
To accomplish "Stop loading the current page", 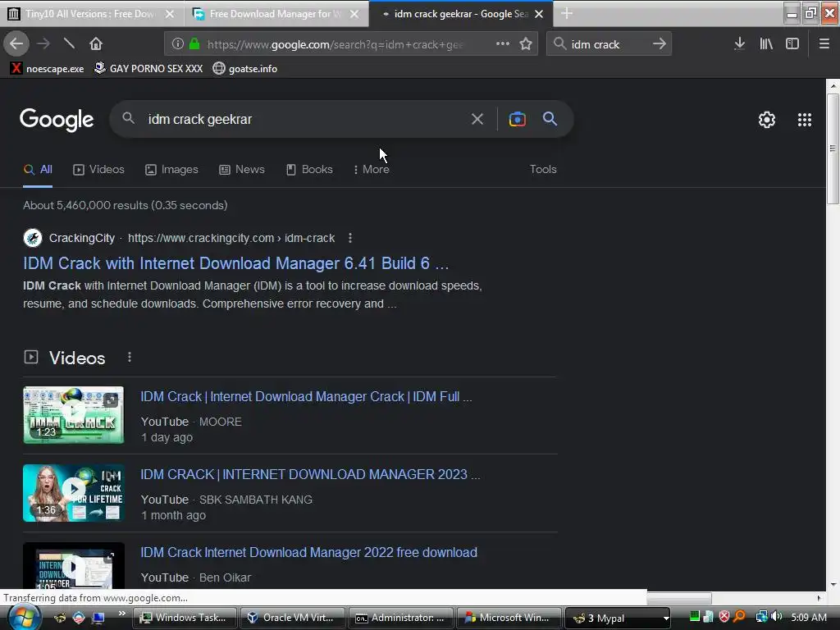I will pyautogui.click(x=69, y=43).
